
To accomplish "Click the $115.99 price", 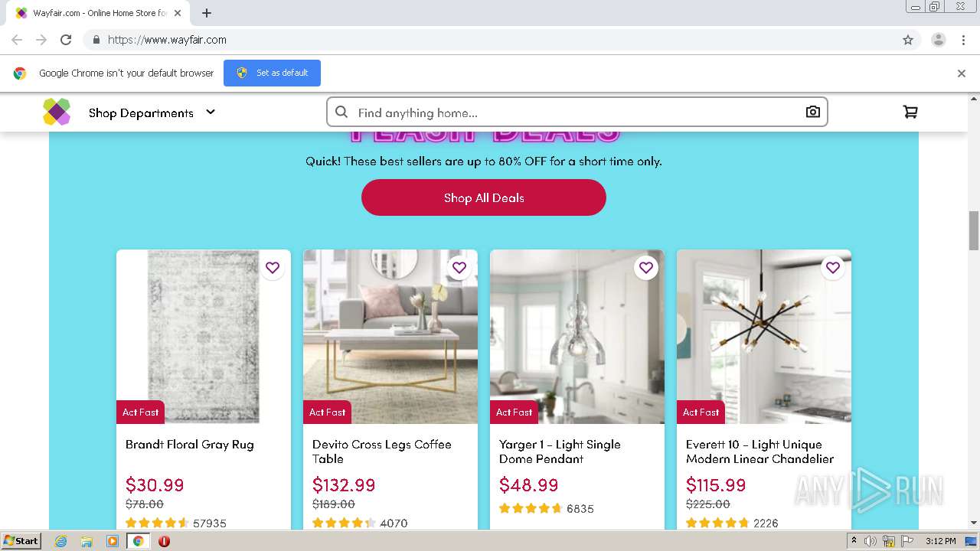I will click(x=716, y=485).
